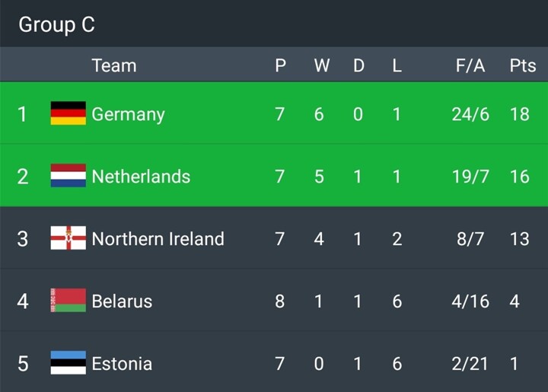
Task: Select the Estonia team name
Action: pos(122,363)
